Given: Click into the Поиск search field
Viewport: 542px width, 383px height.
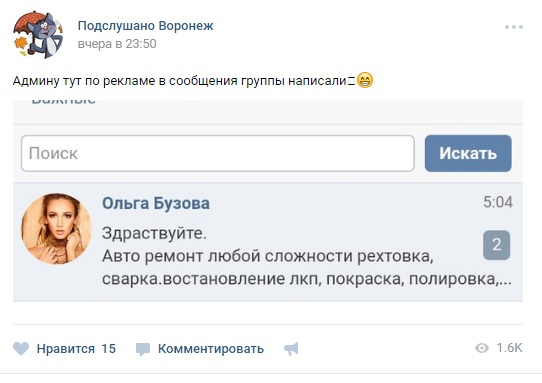Looking at the screenshot, I should coord(218,153).
